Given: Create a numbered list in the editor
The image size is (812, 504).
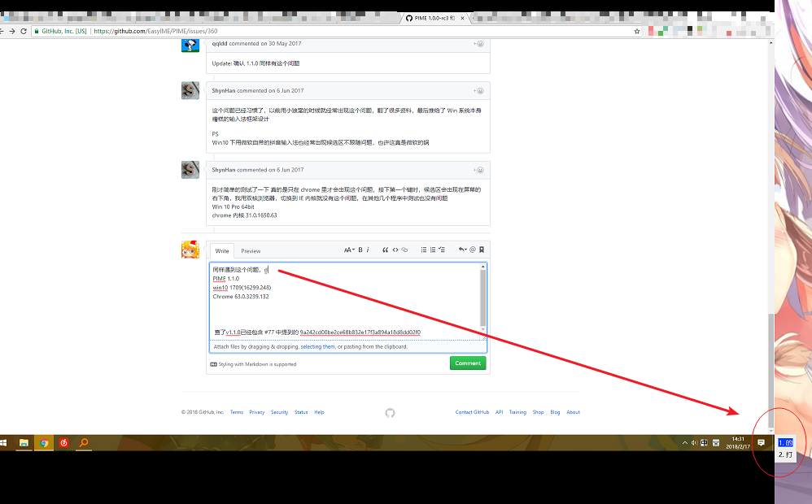Looking at the screenshot, I should click(433, 250).
